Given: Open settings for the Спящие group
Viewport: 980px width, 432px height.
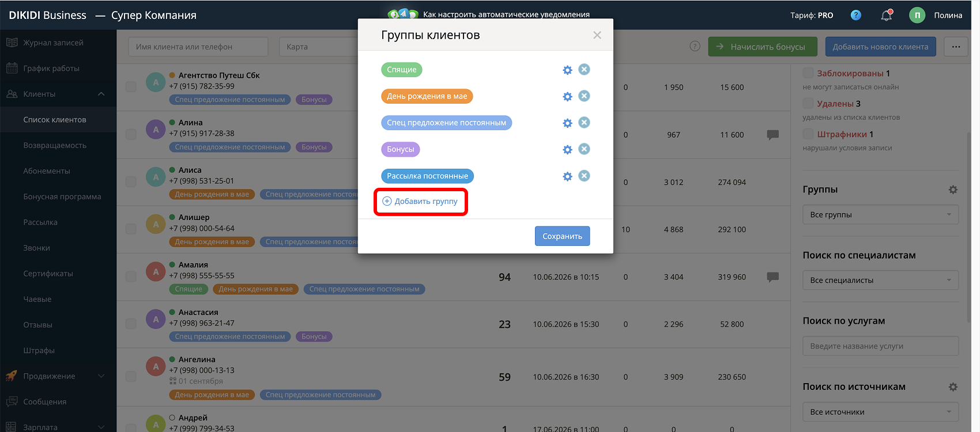Looking at the screenshot, I should pos(567,70).
